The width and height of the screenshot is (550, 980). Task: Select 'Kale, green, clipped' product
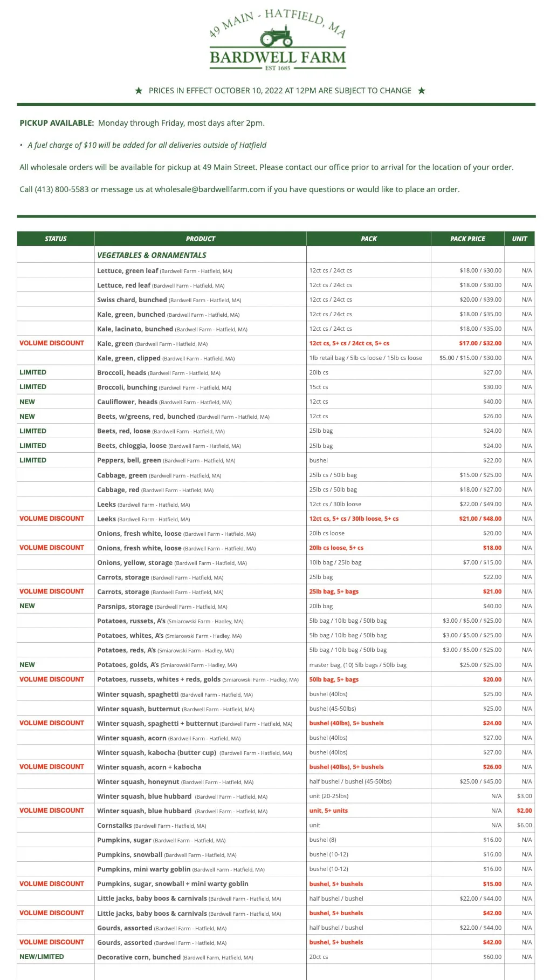pyautogui.click(x=129, y=358)
